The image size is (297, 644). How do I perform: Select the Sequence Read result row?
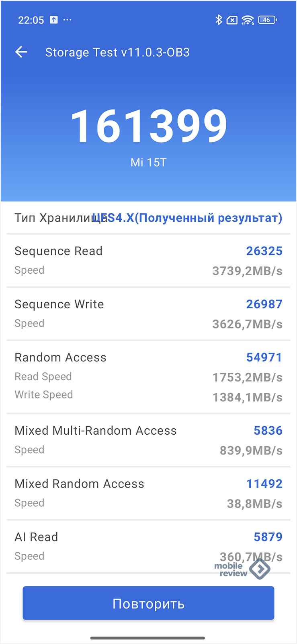[148, 260]
